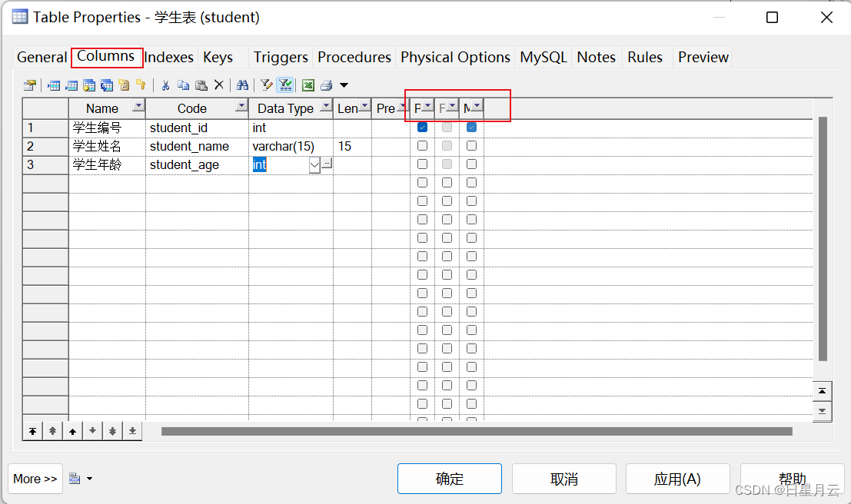Click the Insert a Row icon

pyautogui.click(x=54, y=85)
